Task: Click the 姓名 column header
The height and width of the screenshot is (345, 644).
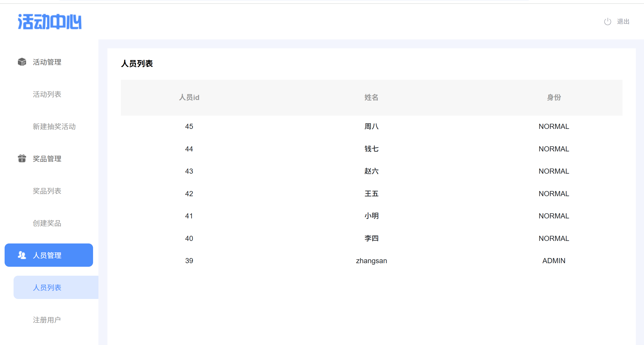Action: pos(371,97)
